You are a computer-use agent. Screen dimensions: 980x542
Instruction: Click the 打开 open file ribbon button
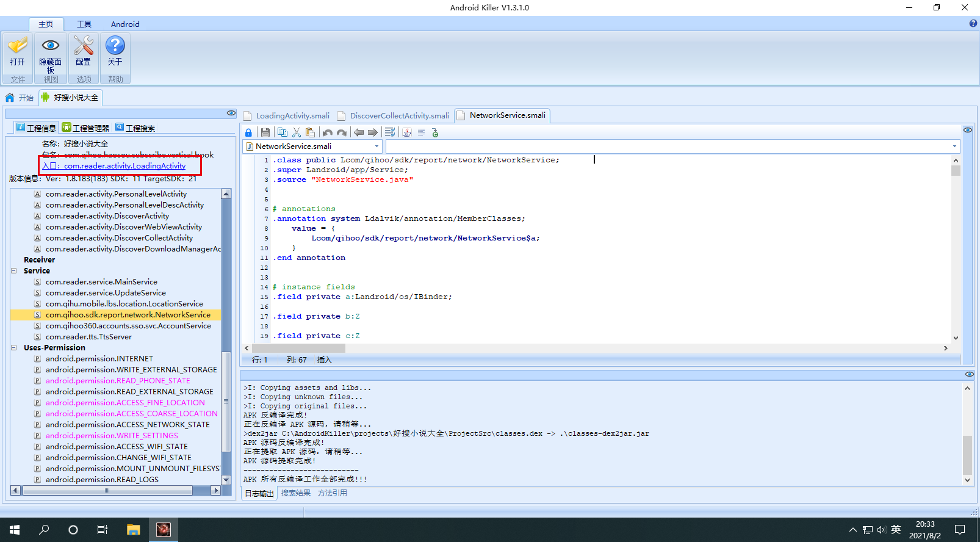pyautogui.click(x=18, y=51)
